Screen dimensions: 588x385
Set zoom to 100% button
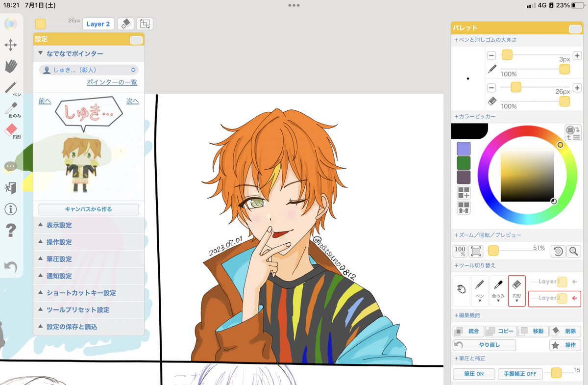[460, 252]
